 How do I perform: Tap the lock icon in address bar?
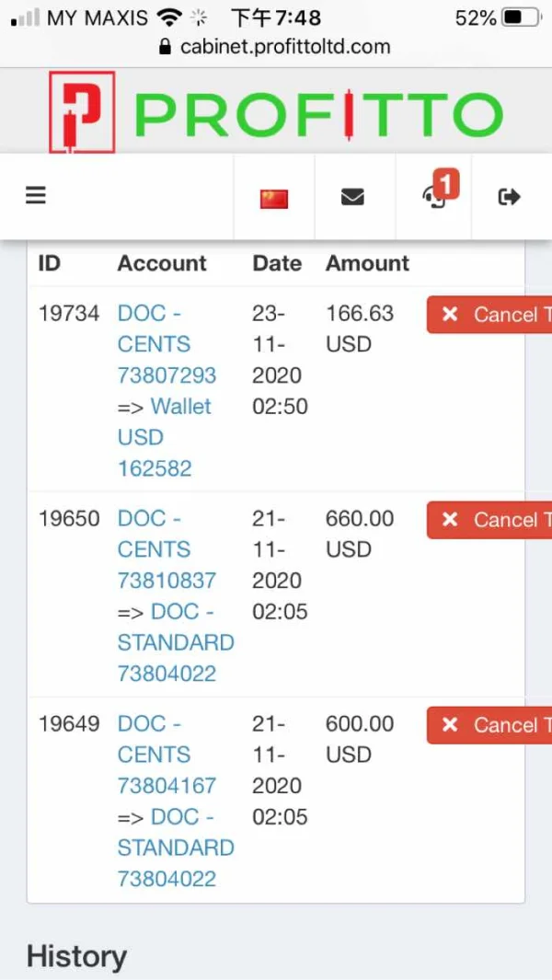pyautogui.click(x=166, y=47)
